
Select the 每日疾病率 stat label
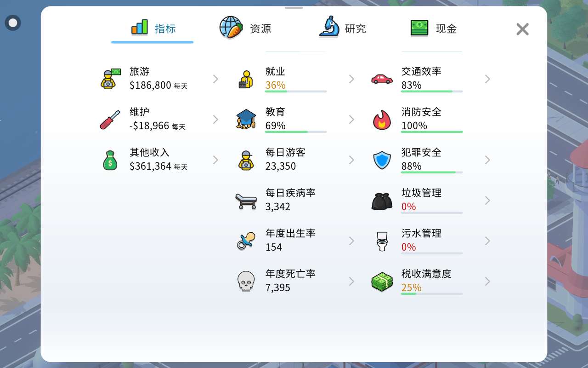click(x=290, y=193)
